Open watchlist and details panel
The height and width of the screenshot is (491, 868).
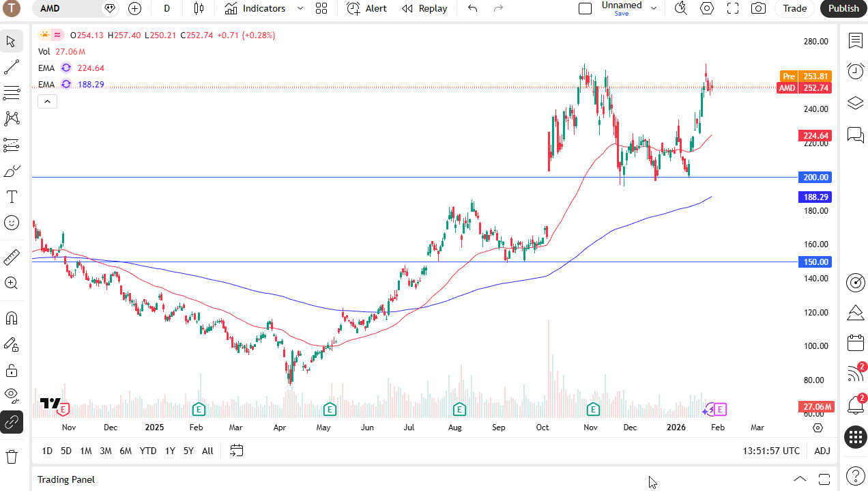856,41
